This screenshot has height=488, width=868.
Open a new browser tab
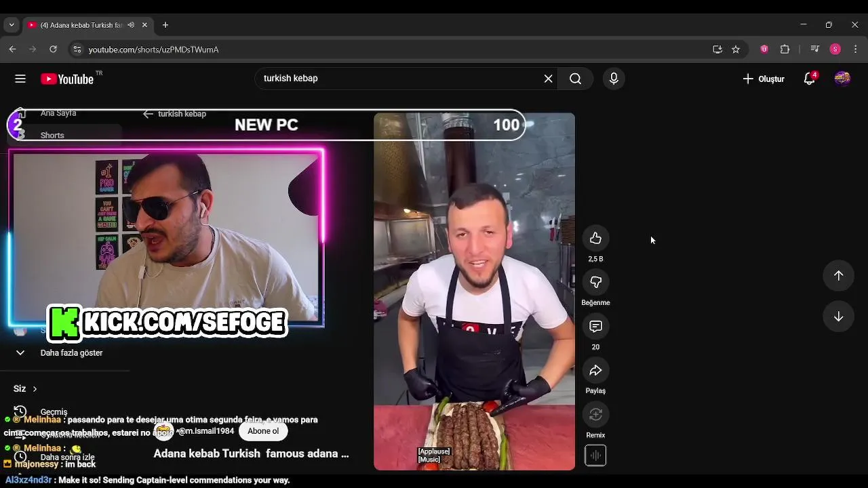click(165, 25)
